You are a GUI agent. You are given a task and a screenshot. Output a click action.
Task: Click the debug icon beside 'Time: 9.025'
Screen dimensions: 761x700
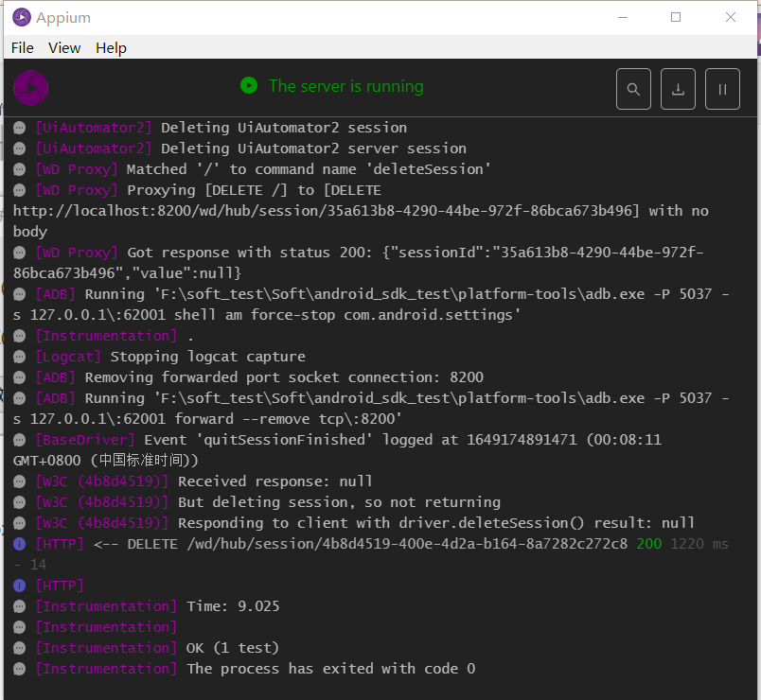pos(20,606)
